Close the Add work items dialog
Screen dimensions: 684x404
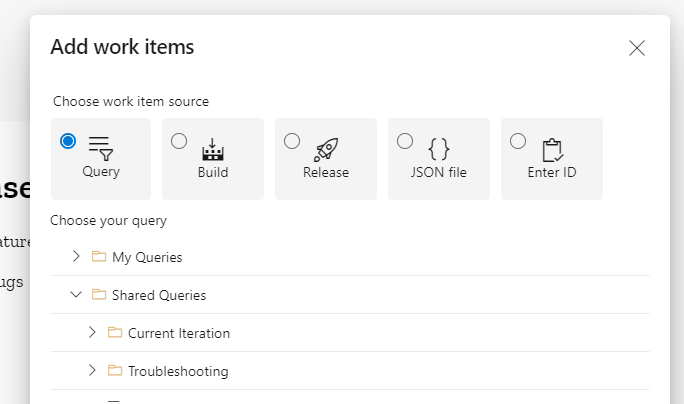click(637, 48)
